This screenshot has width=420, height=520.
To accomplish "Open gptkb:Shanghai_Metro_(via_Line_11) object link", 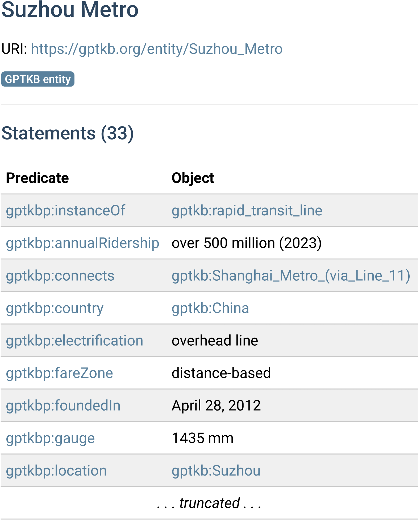I will coord(291,276).
